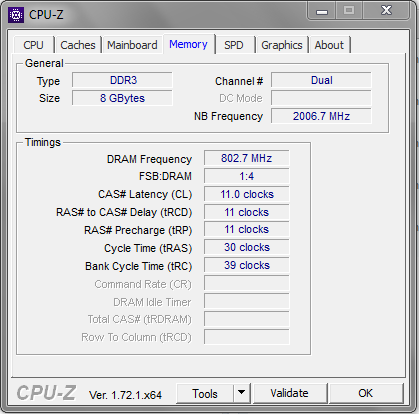Switch to the CPU tab
Screen dimensions: 419x414
tap(33, 45)
